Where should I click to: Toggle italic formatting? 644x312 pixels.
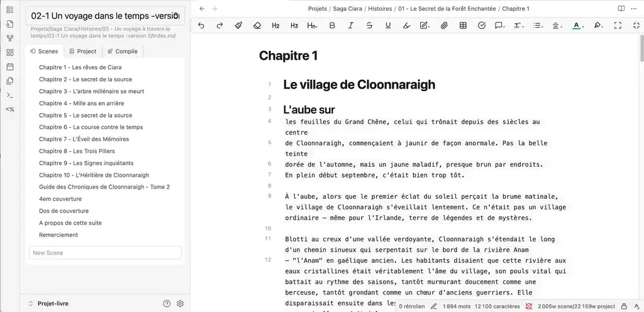351,26
